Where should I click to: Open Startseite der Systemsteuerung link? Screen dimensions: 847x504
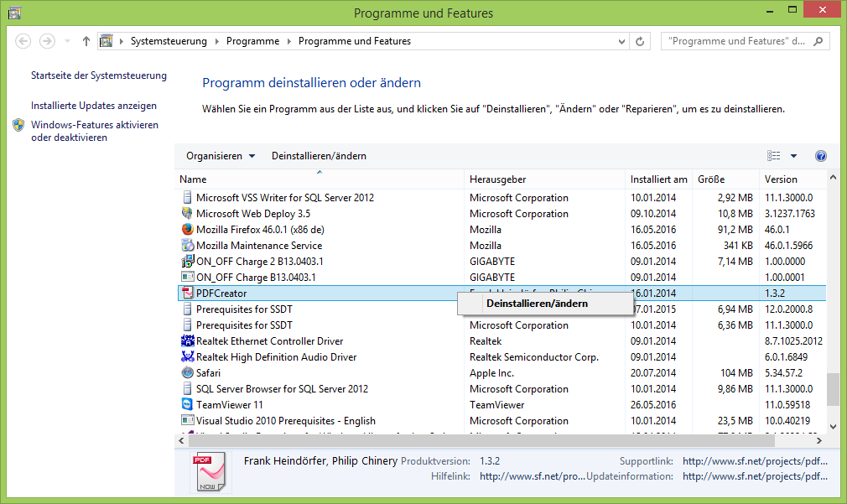point(99,75)
